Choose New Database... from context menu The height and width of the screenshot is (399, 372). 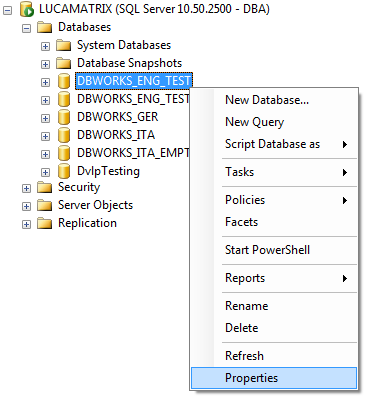[x=274, y=100]
